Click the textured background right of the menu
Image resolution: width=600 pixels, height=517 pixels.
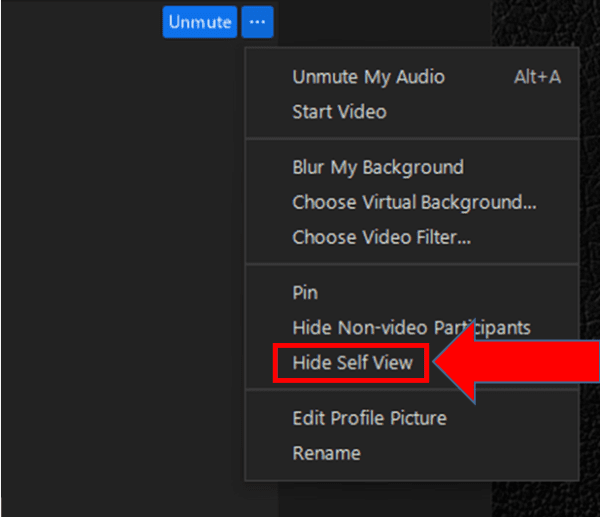(x=589, y=191)
